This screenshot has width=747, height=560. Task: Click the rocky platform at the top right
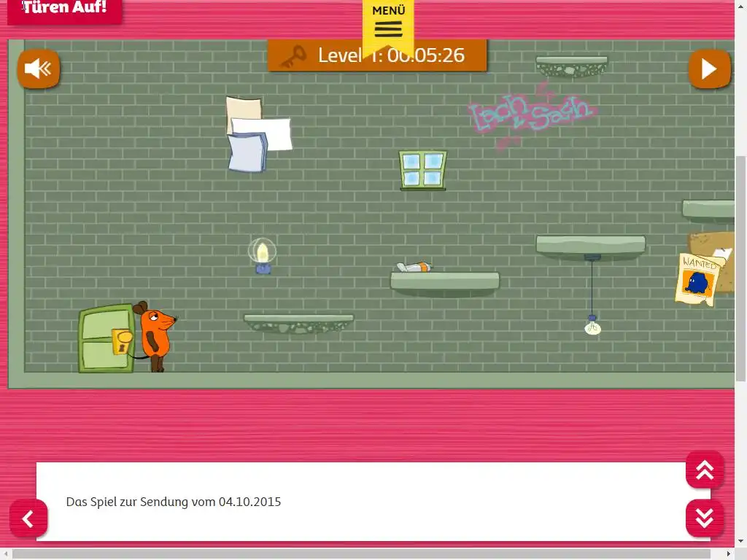point(572,66)
